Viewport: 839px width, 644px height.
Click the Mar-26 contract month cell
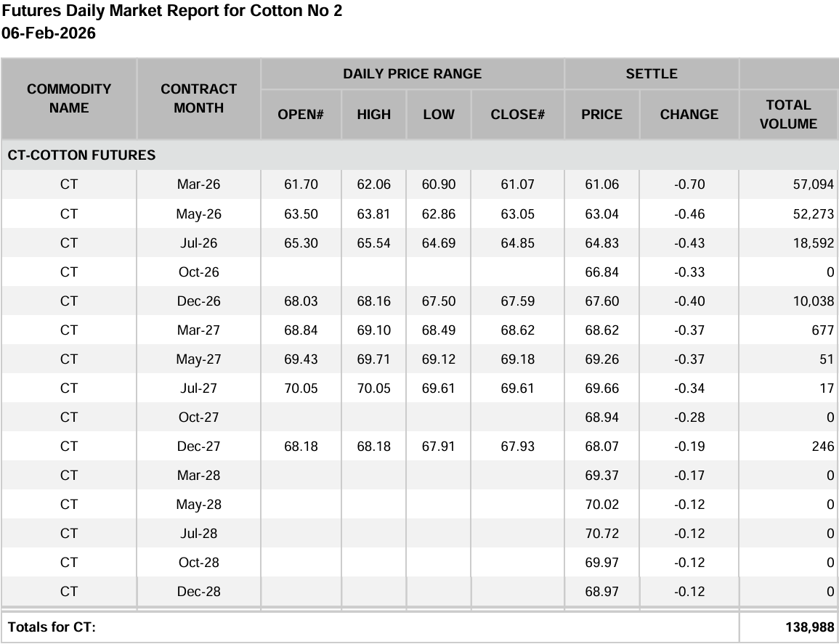point(198,184)
